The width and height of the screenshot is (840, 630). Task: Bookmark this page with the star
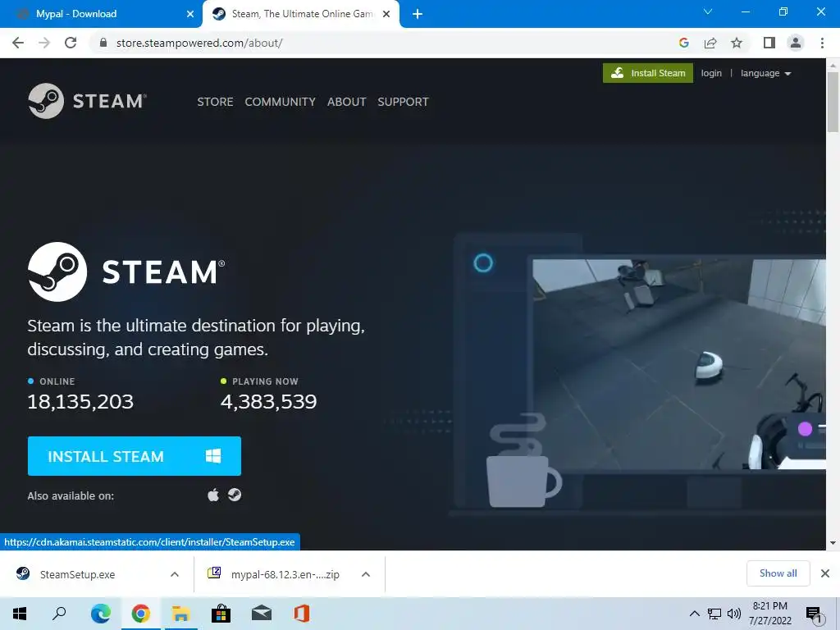coord(737,43)
